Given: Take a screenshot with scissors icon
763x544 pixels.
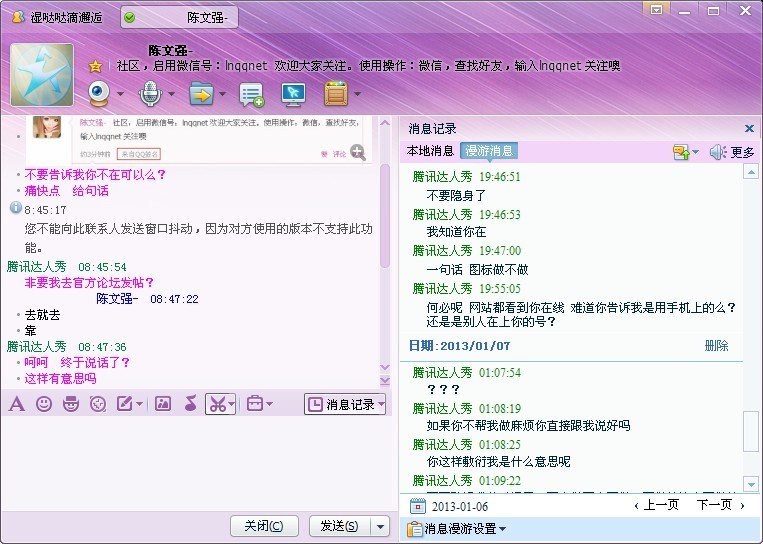Looking at the screenshot, I should (217, 404).
